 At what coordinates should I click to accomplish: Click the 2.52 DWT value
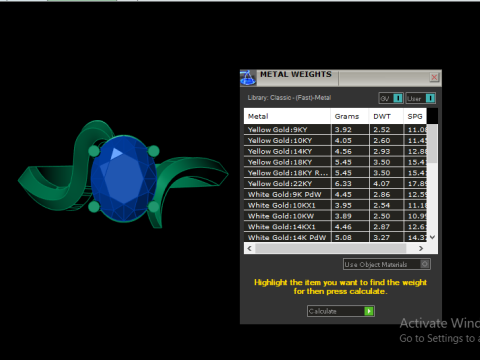(x=382, y=130)
